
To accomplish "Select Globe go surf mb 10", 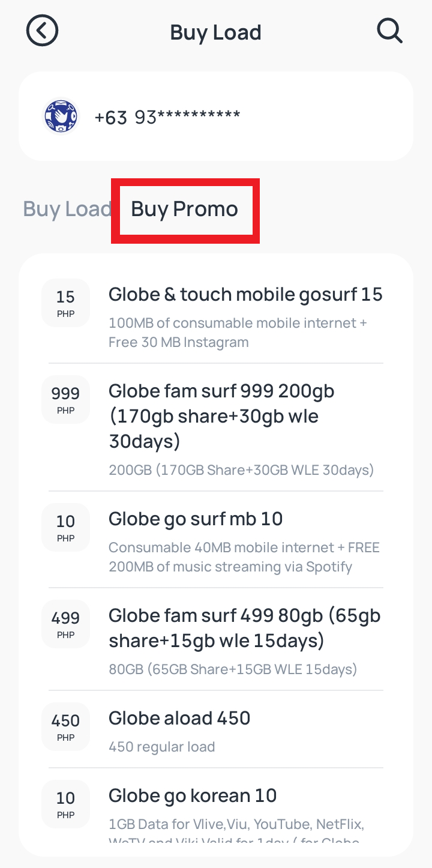I will pos(196,519).
